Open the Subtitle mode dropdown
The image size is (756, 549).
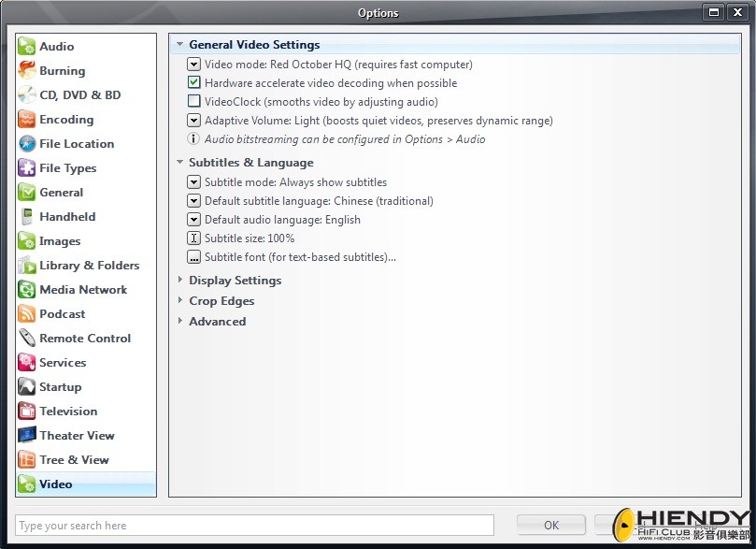coord(193,181)
